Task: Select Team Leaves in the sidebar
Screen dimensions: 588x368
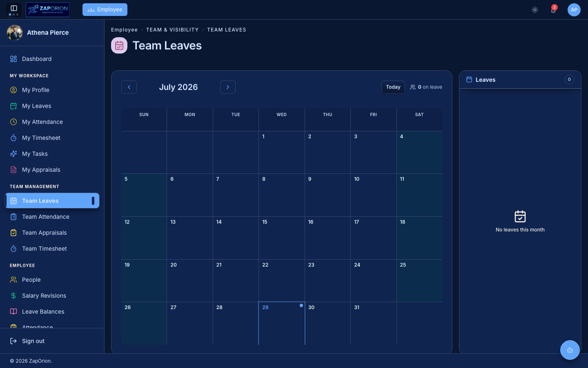Action: tap(52, 201)
